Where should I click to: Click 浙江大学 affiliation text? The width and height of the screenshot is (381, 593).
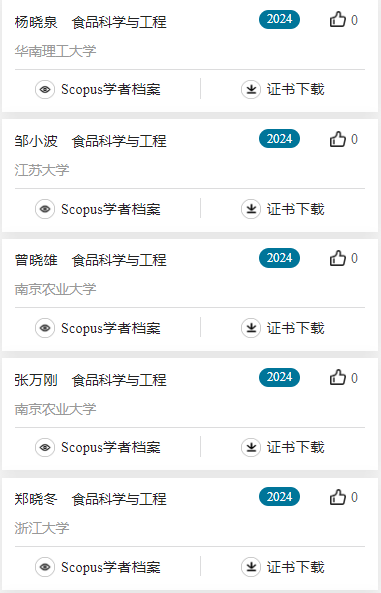tap(42, 528)
